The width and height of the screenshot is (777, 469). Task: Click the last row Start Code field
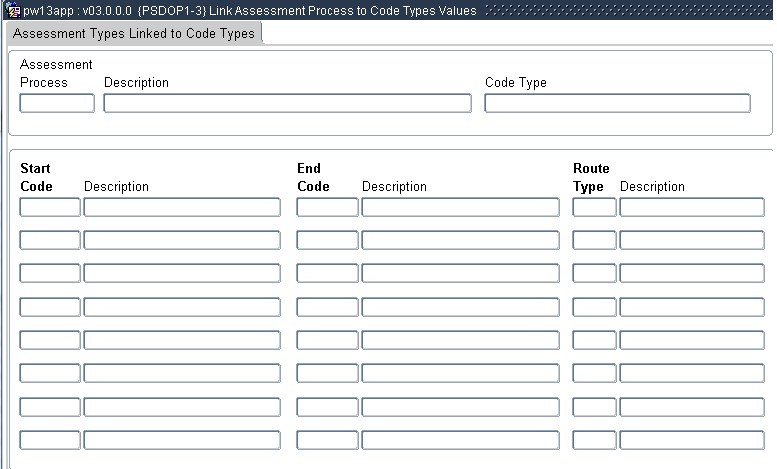(50, 440)
